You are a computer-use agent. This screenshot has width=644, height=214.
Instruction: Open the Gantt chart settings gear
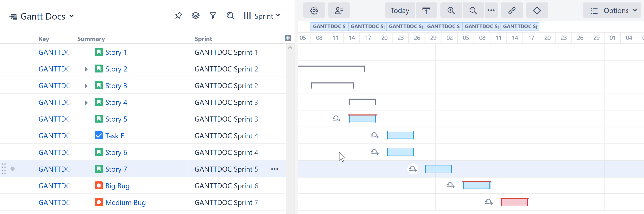[x=314, y=10]
